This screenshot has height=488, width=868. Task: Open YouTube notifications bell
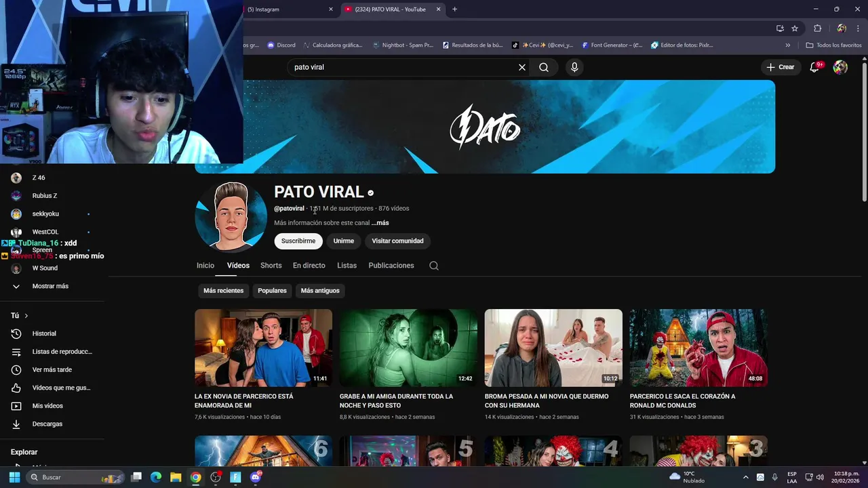tap(815, 67)
